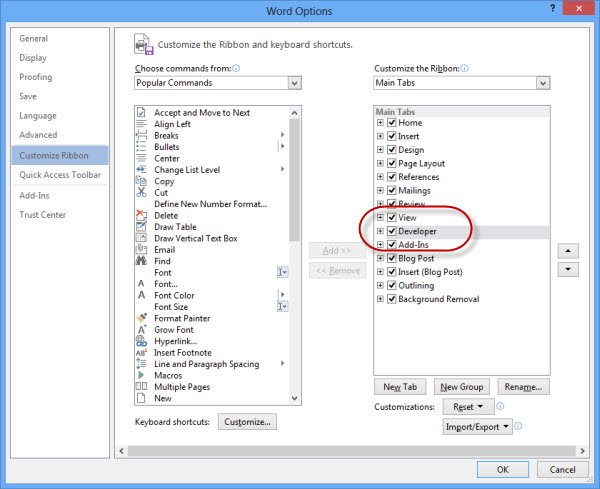Click the Draw Vertical Text Box icon
Viewport: 600px width, 489px height.
(141, 238)
